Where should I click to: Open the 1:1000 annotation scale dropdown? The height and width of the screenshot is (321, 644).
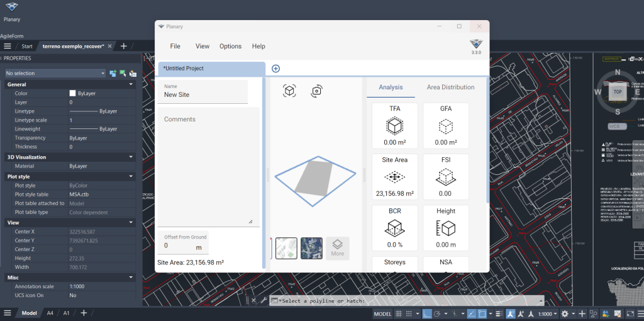point(548,314)
